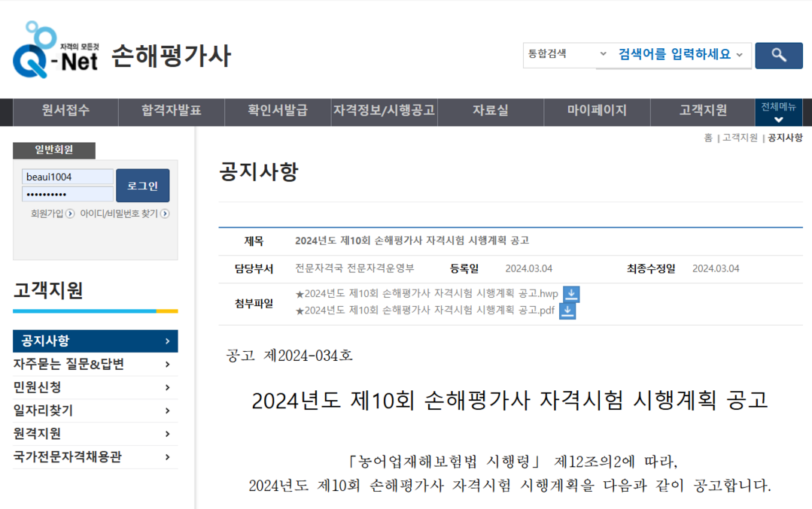Click the user ID field with beaui1004
Viewport: 812px width, 509px height.
pyautogui.click(x=67, y=177)
